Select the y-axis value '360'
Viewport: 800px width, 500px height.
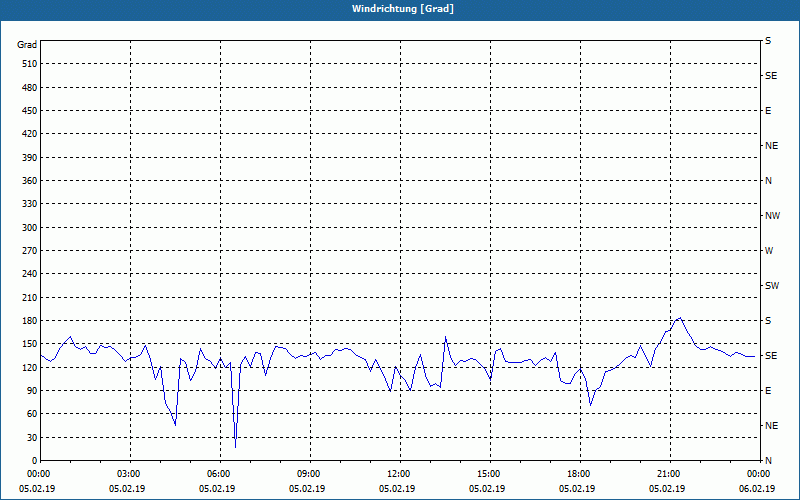coord(30,181)
